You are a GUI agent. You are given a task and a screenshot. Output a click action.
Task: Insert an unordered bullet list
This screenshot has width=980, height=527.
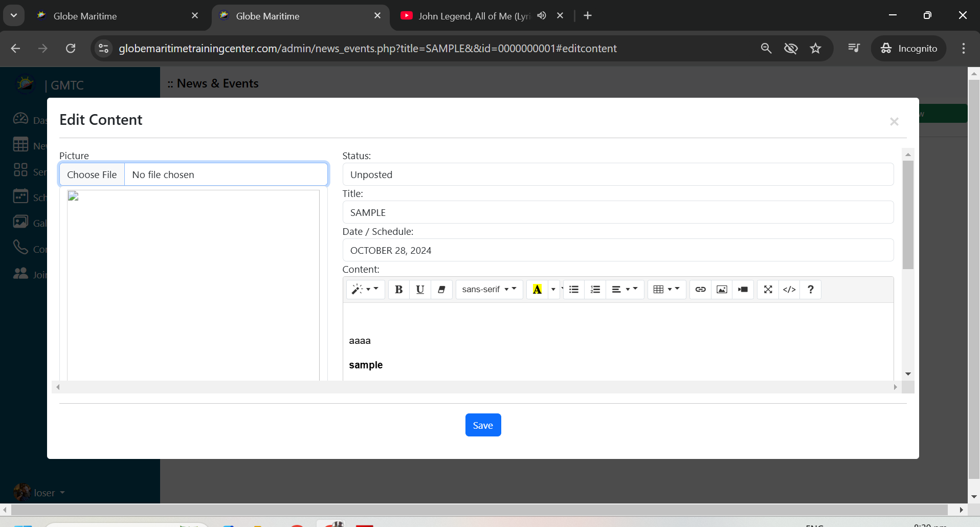574,290
